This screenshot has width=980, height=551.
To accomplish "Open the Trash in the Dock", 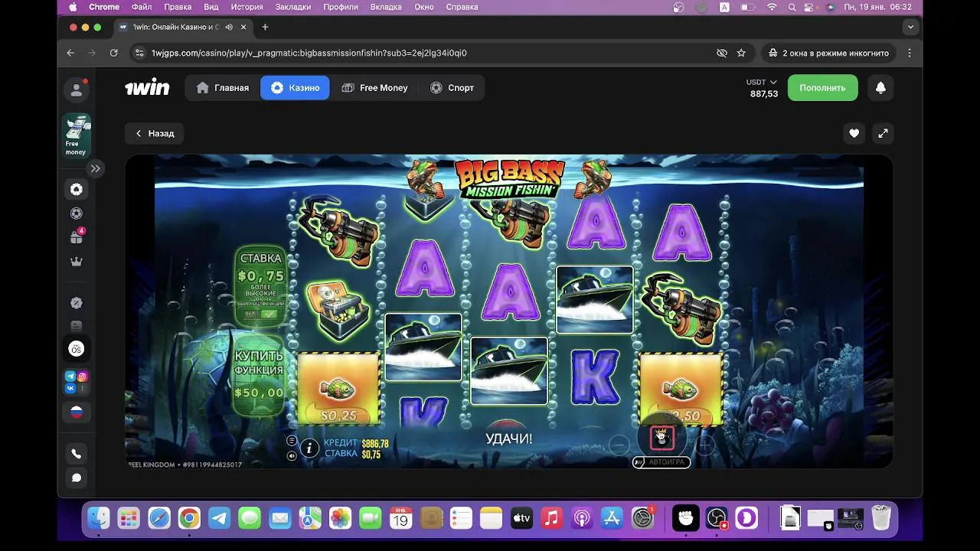I will coord(881,518).
